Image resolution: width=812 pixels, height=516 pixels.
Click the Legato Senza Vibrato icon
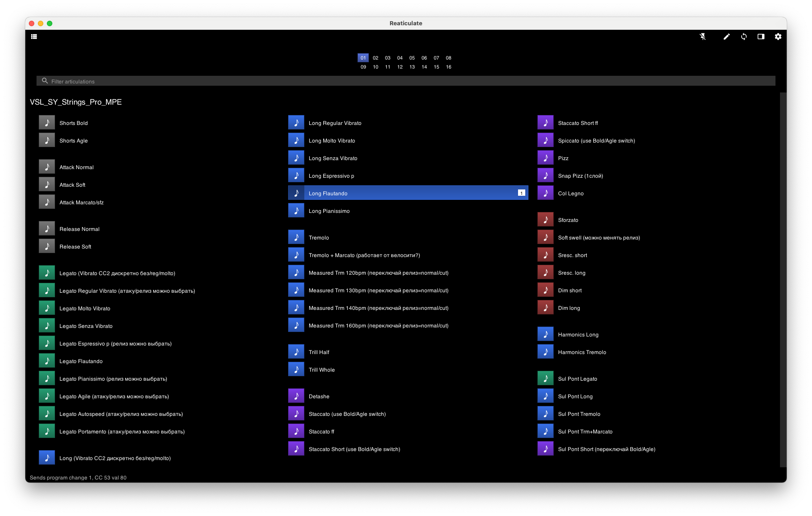click(x=47, y=326)
